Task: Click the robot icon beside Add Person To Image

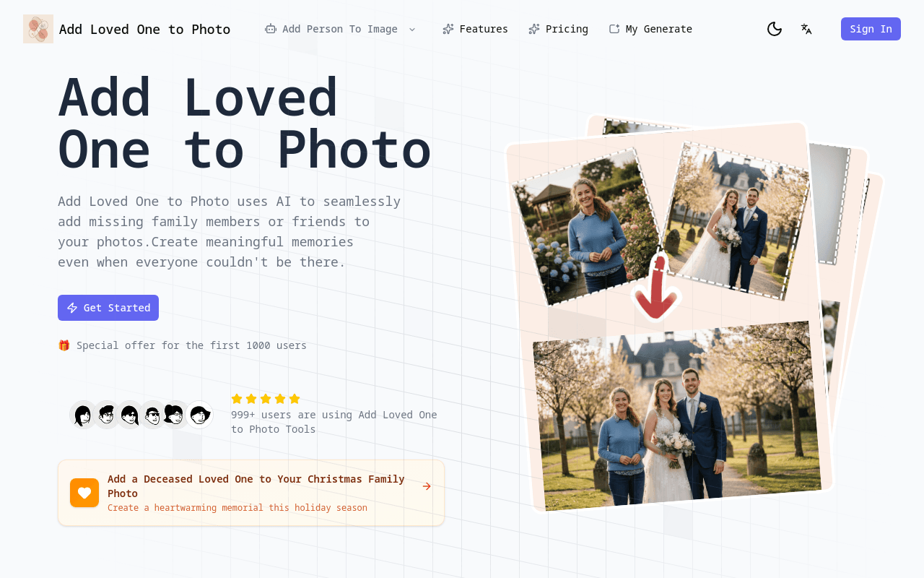Action: pos(271,29)
